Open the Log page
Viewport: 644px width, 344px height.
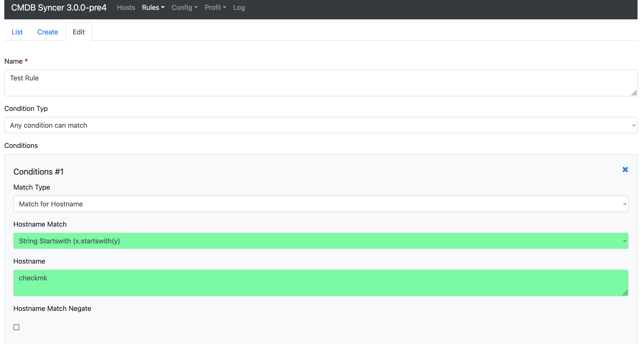(x=239, y=8)
